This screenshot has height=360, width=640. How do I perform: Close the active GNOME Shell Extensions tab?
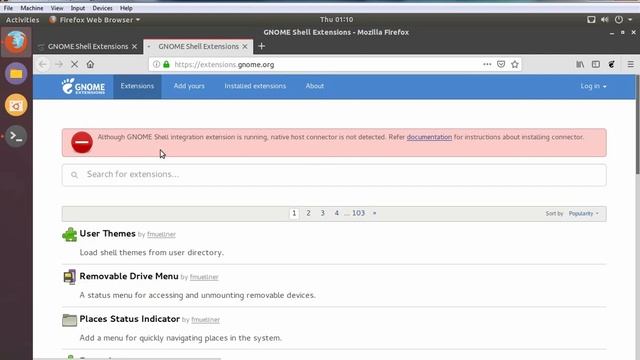[245, 47]
